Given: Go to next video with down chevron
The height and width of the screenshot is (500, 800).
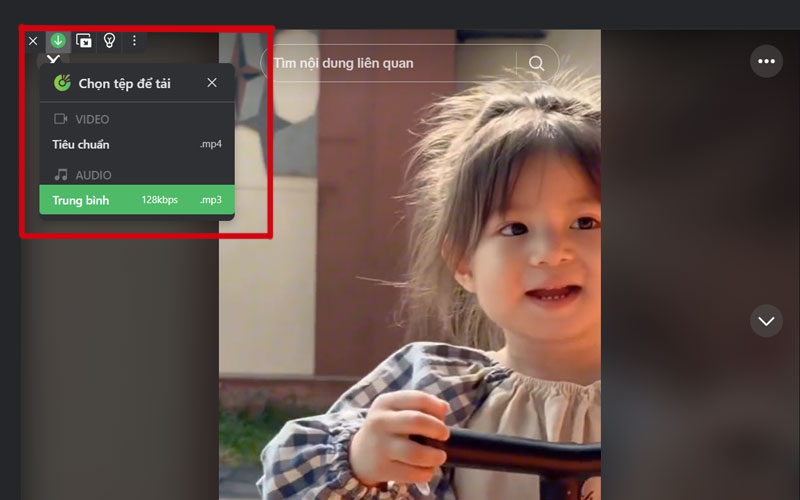Looking at the screenshot, I should click(767, 321).
